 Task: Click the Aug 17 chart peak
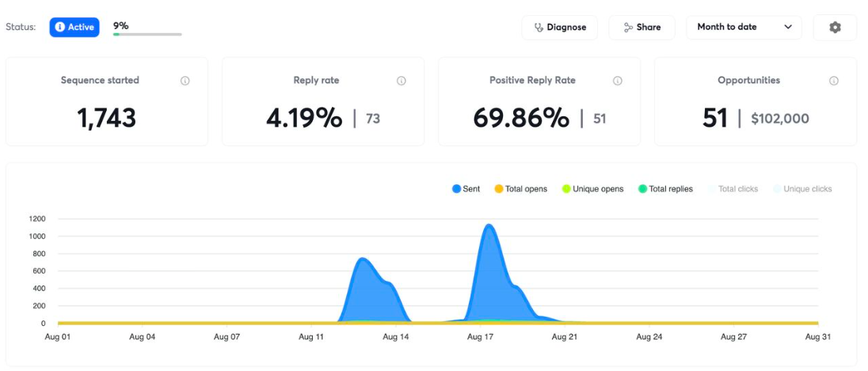(488, 225)
